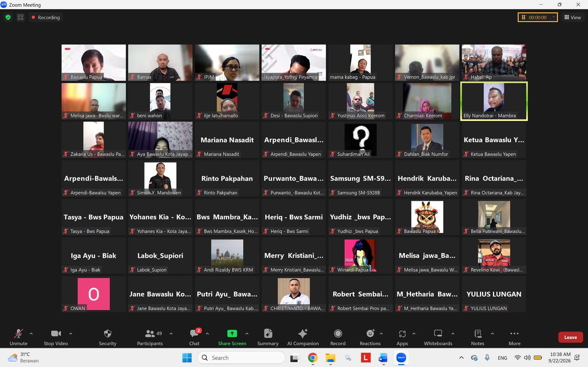Open Whiteboards
This screenshot has width=588, height=367.
(438, 337)
